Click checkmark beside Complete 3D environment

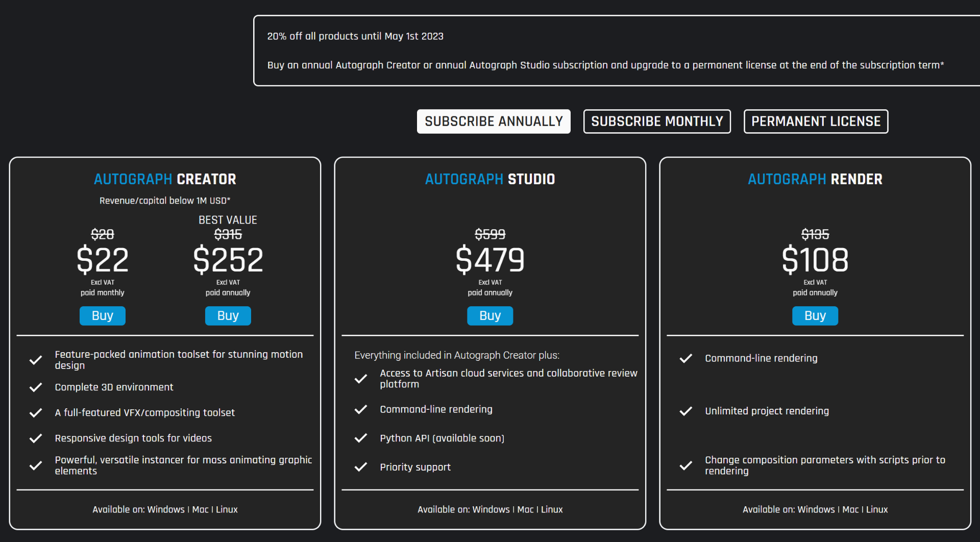(x=36, y=387)
